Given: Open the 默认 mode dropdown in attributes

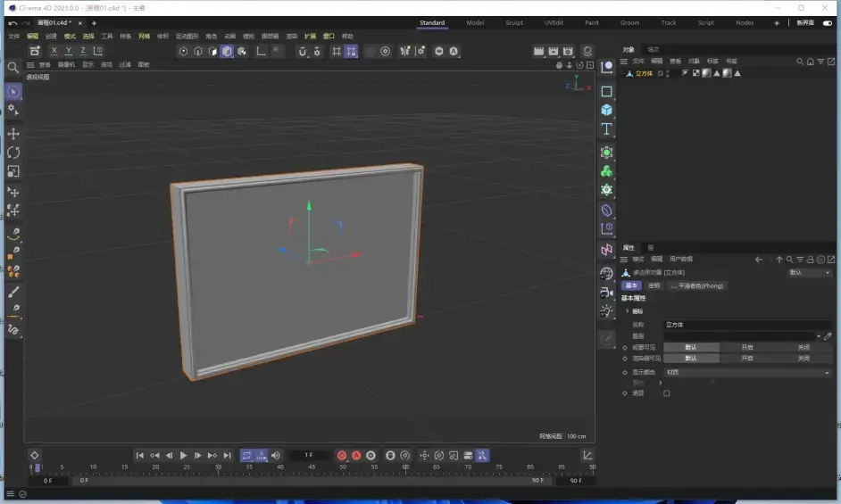Looking at the screenshot, I should pyautogui.click(x=809, y=273).
